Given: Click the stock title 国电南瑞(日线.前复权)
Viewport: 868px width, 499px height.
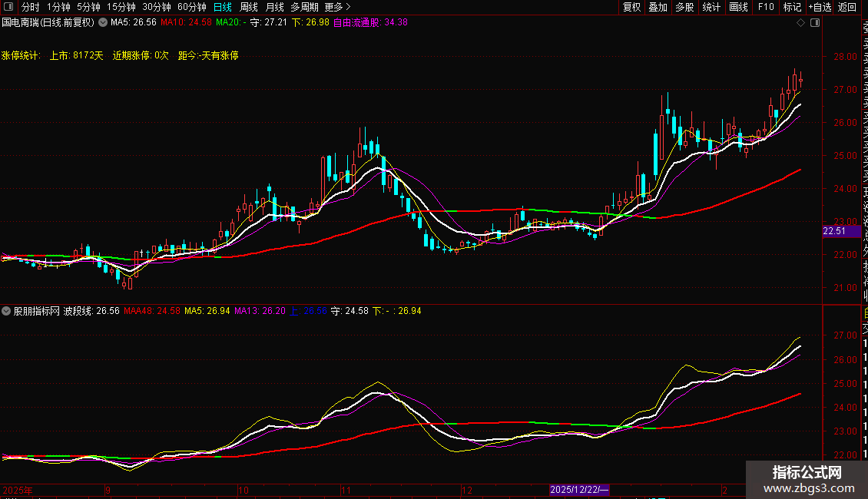Looking at the screenshot, I should [48, 23].
